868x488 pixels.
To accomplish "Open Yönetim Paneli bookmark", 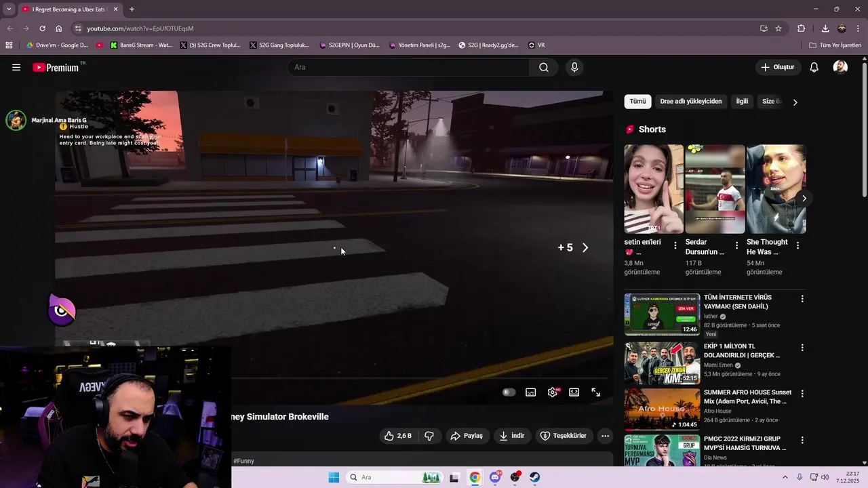I will coord(420,45).
